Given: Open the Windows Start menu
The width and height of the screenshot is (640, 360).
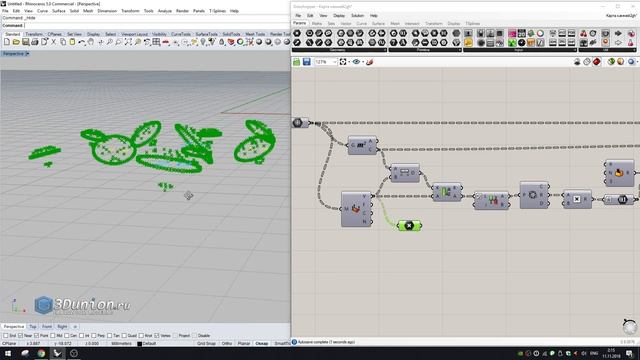Looking at the screenshot, I should click(x=8, y=353).
